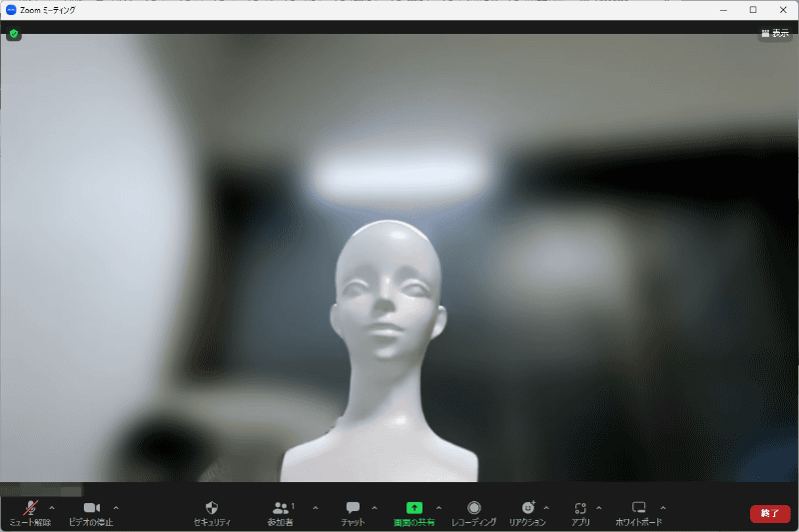
Task: Close the Zoom ミーティング window
Action: [783, 10]
